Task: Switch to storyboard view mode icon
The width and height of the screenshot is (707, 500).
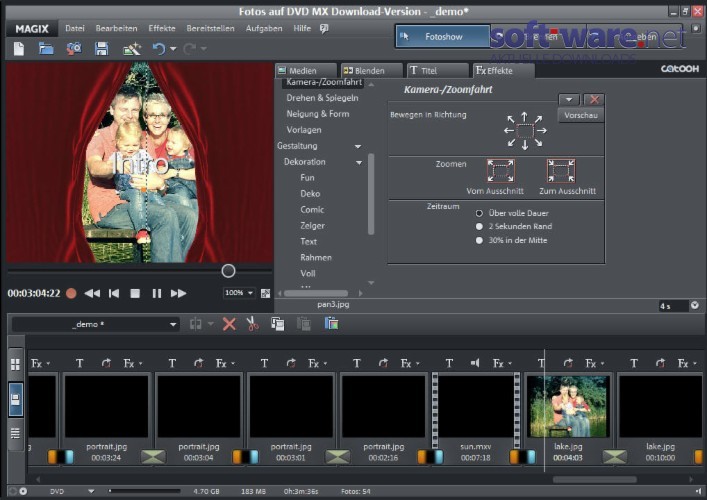Action: pos(15,399)
